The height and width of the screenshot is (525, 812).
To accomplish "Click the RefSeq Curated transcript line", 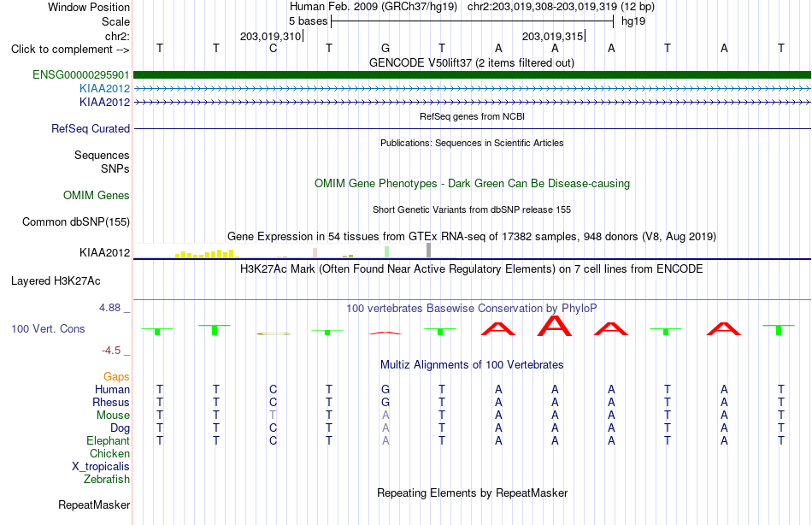I will [472, 128].
